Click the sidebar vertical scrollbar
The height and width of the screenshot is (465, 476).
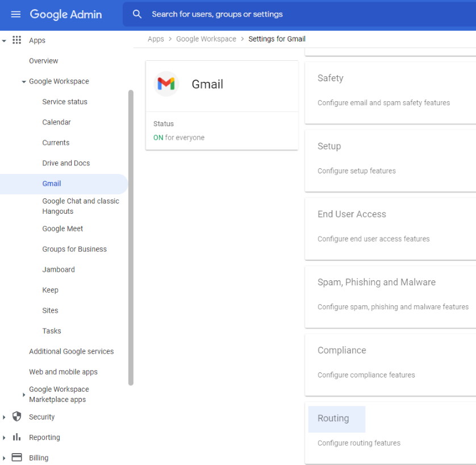tap(131, 238)
